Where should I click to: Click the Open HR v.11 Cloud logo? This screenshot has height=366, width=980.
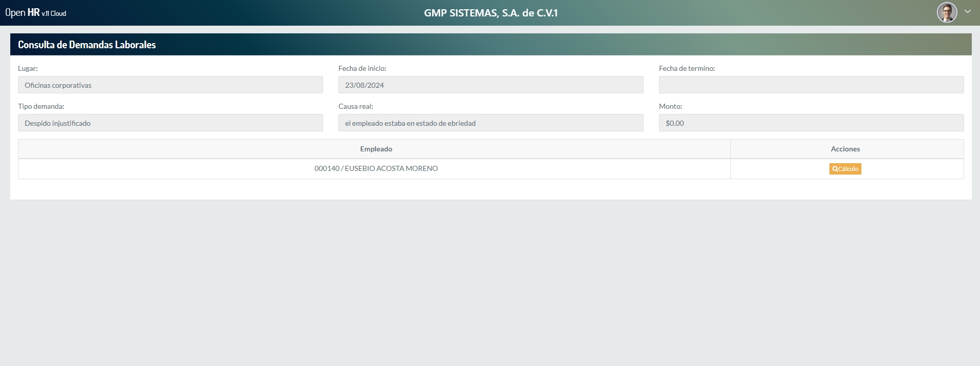36,13
